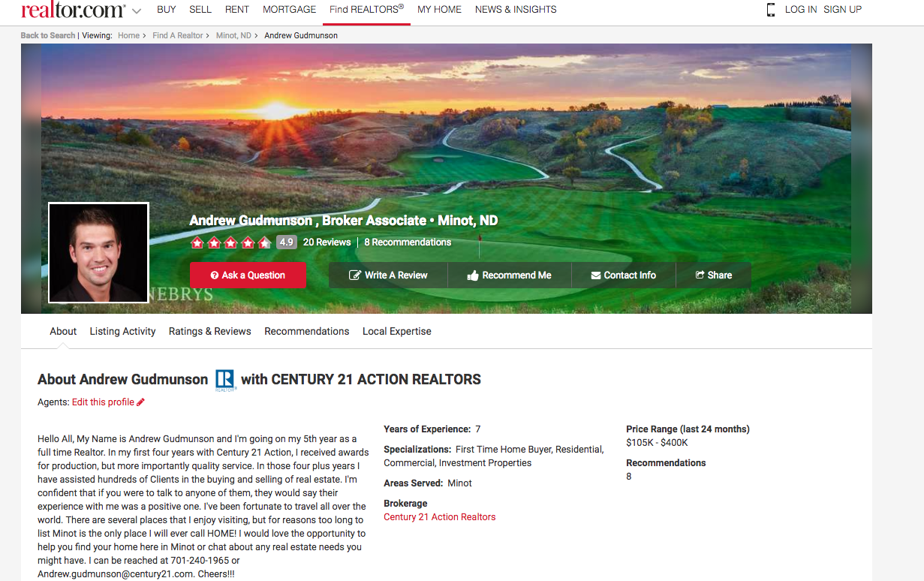Open the realtor.com logo home link
The image size is (924, 581).
click(73, 10)
